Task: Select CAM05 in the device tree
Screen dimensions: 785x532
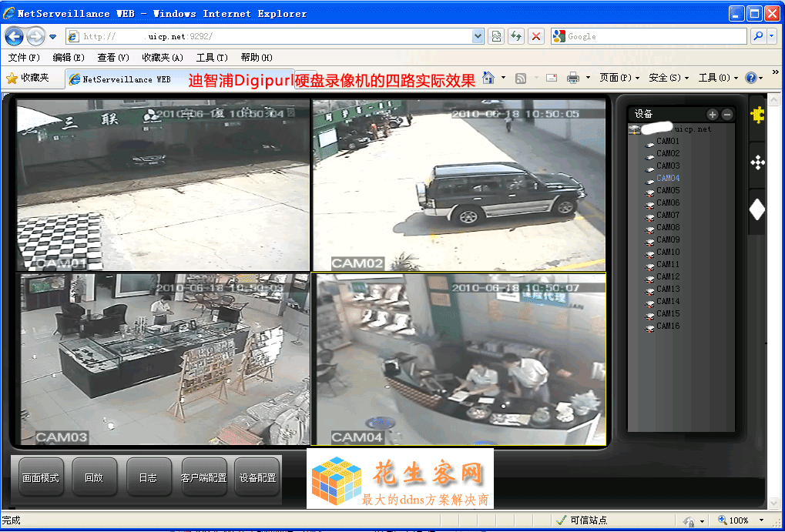Action: tap(668, 191)
